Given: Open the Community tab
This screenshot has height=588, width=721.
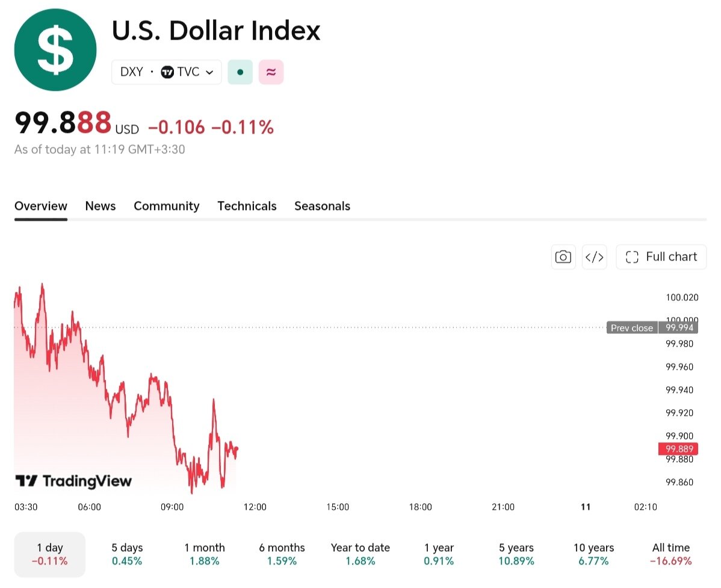Looking at the screenshot, I should [167, 206].
